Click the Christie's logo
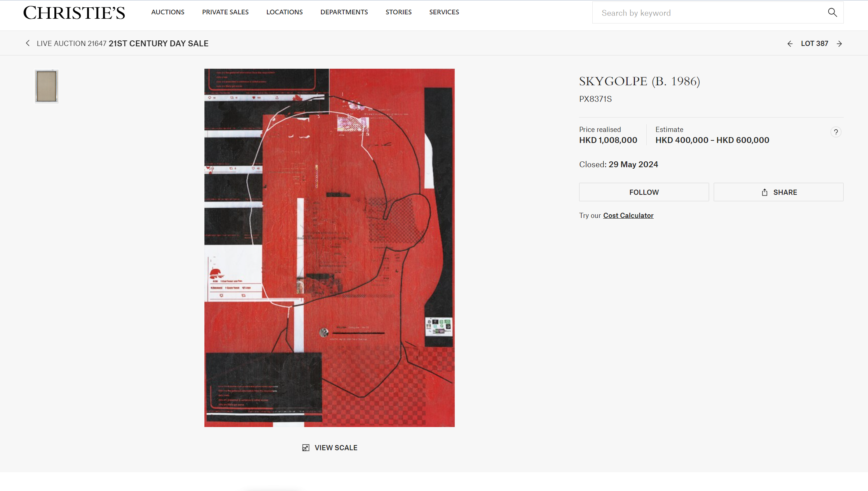Viewport: 868px width, 491px height. 74,13
